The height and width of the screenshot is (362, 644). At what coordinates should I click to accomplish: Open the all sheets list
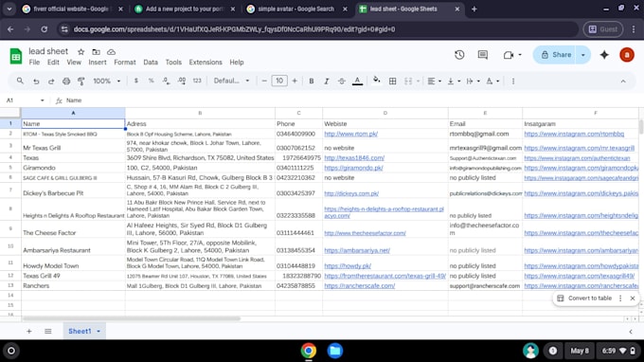(x=48, y=331)
